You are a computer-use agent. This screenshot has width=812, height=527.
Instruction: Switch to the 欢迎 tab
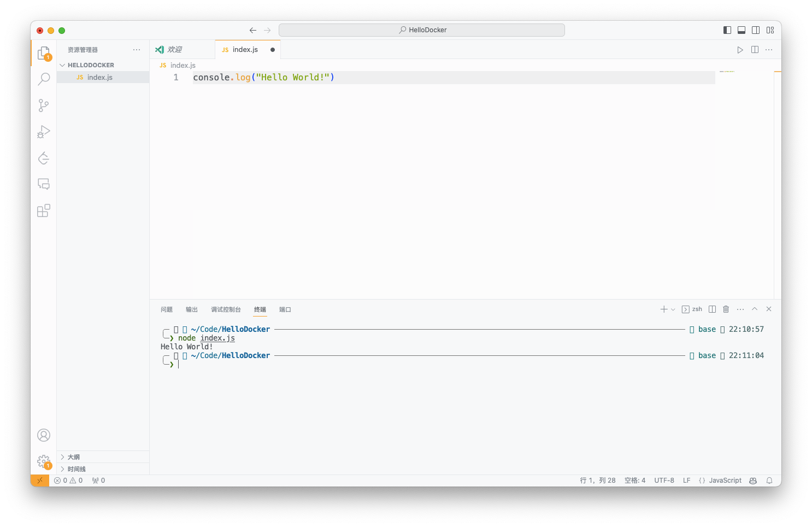tap(175, 50)
